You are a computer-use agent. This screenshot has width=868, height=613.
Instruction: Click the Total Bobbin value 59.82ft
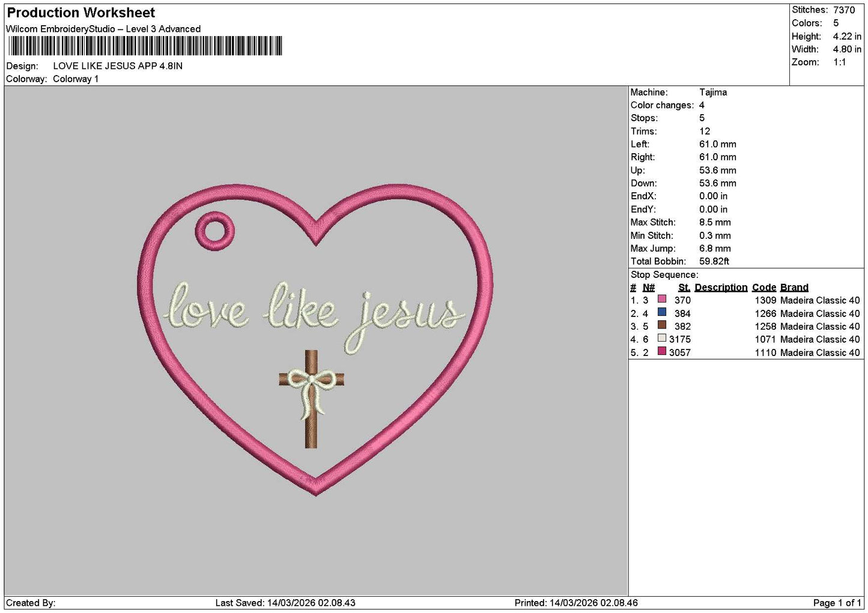tap(714, 262)
